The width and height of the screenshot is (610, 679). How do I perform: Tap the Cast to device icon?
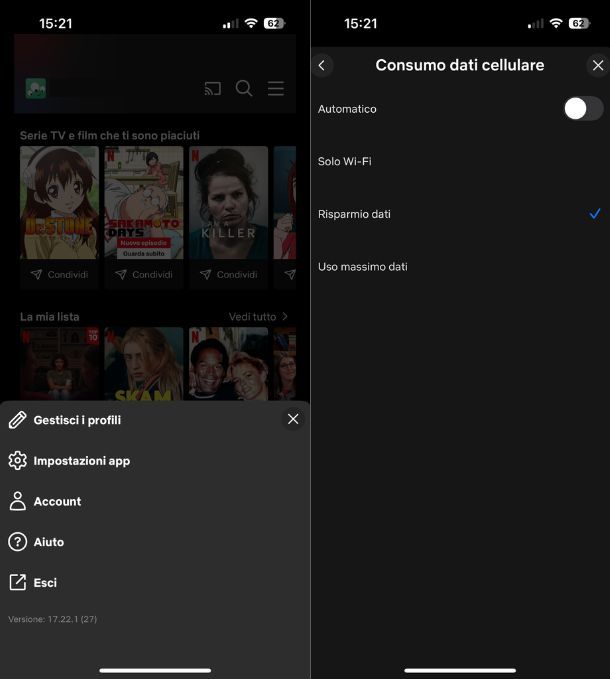point(213,89)
